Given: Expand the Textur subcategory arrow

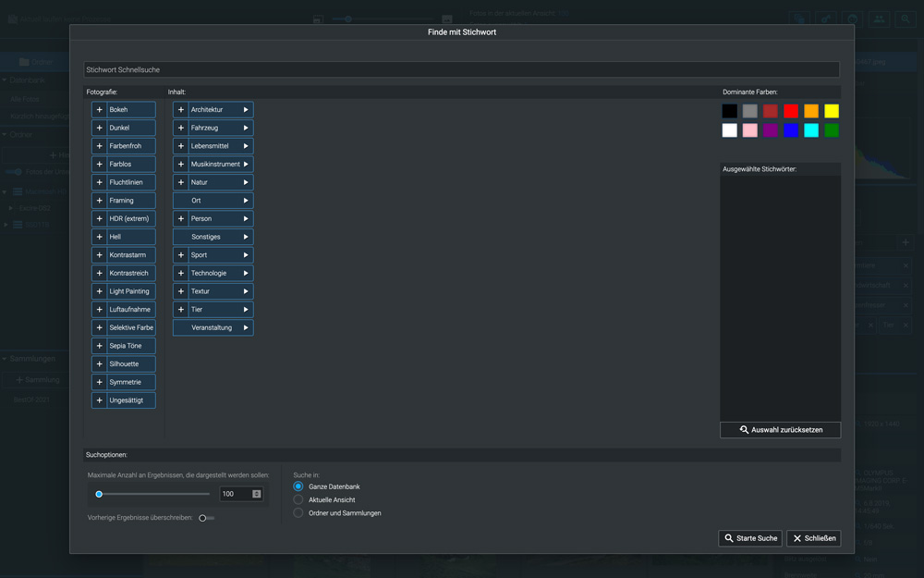Looking at the screenshot, I should click(x=246, y=291).
